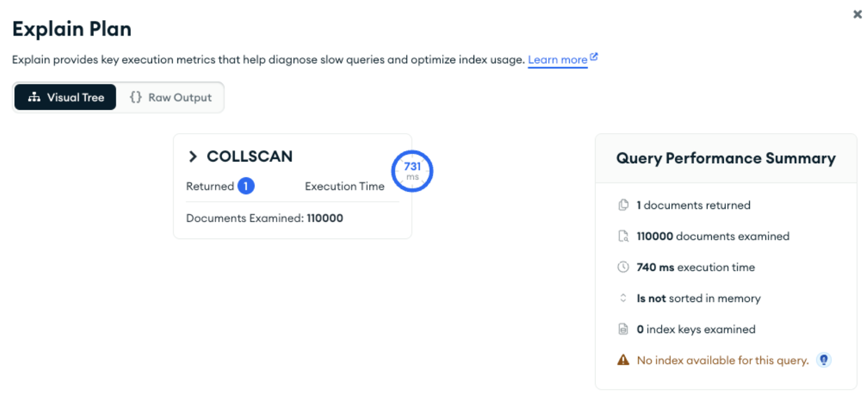Click the warning triangle icon
This screenshot has height=398, width=868.
[623, 360]
